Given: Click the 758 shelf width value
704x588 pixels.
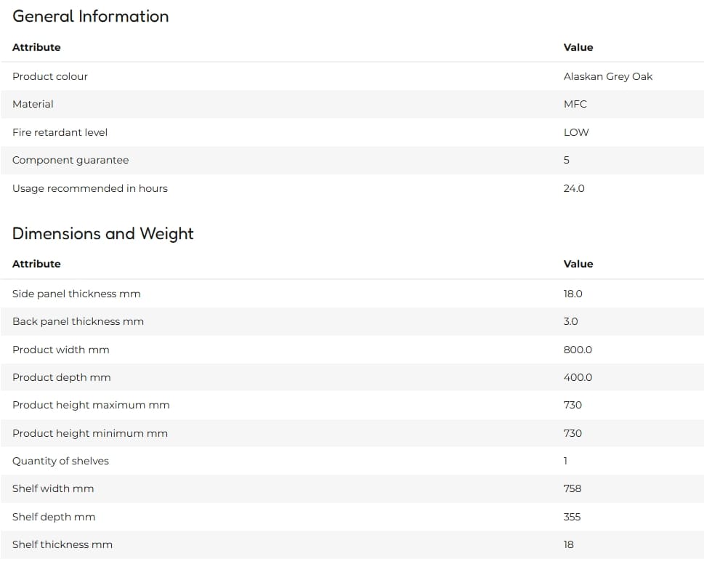Looking at the screenshot, I should 572,488.
